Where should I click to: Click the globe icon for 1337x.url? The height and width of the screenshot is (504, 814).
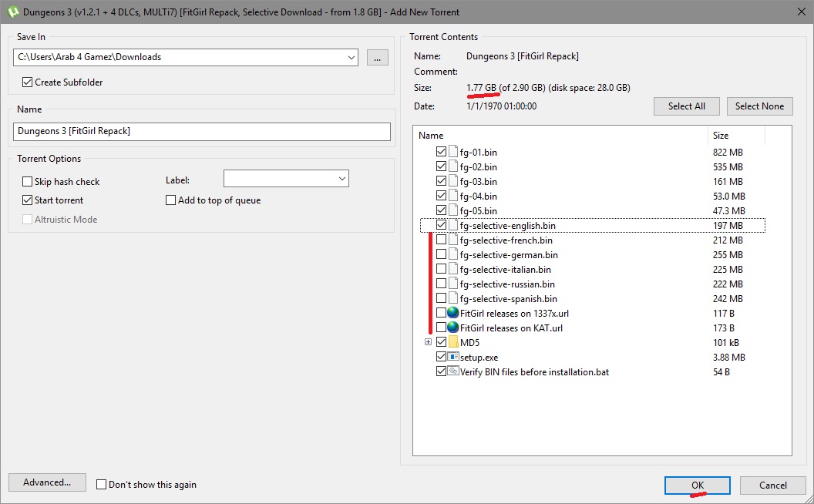pos(453,314)
